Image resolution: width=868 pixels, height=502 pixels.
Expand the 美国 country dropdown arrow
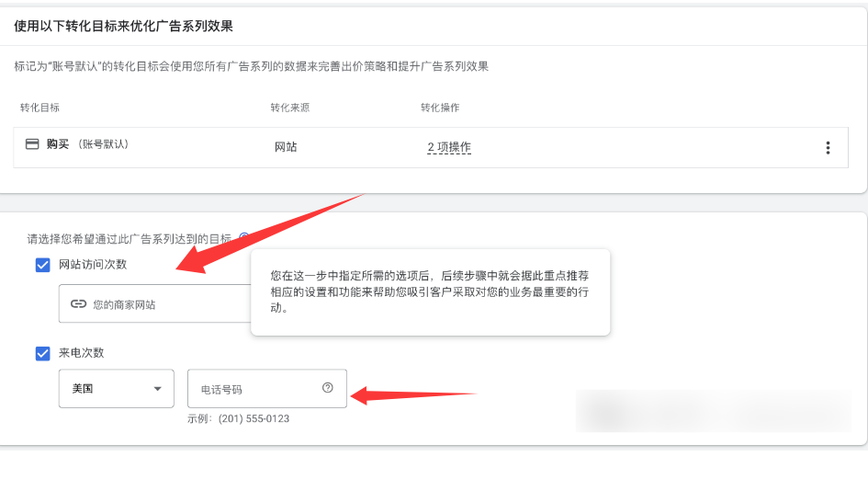(x=158, y=389)
